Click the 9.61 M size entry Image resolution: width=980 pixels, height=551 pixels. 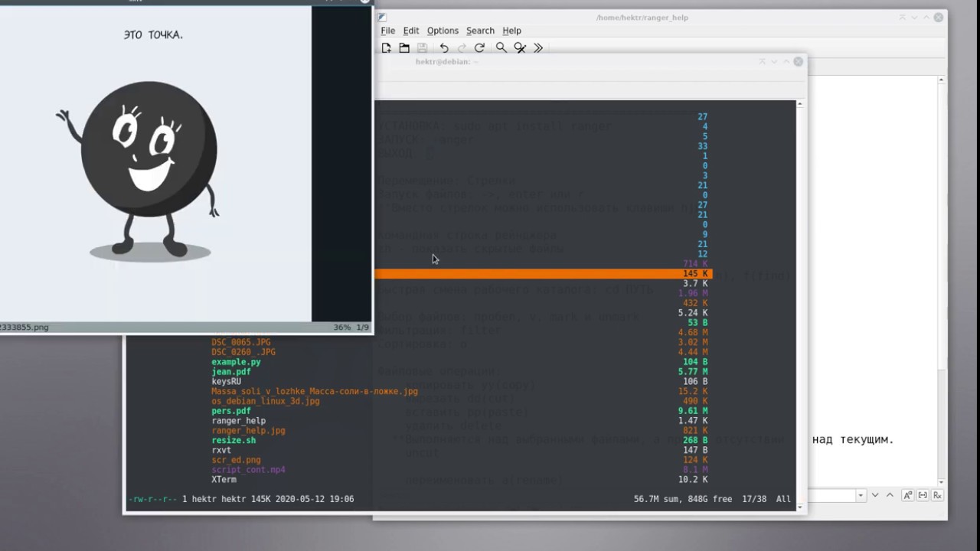[693, 411]
